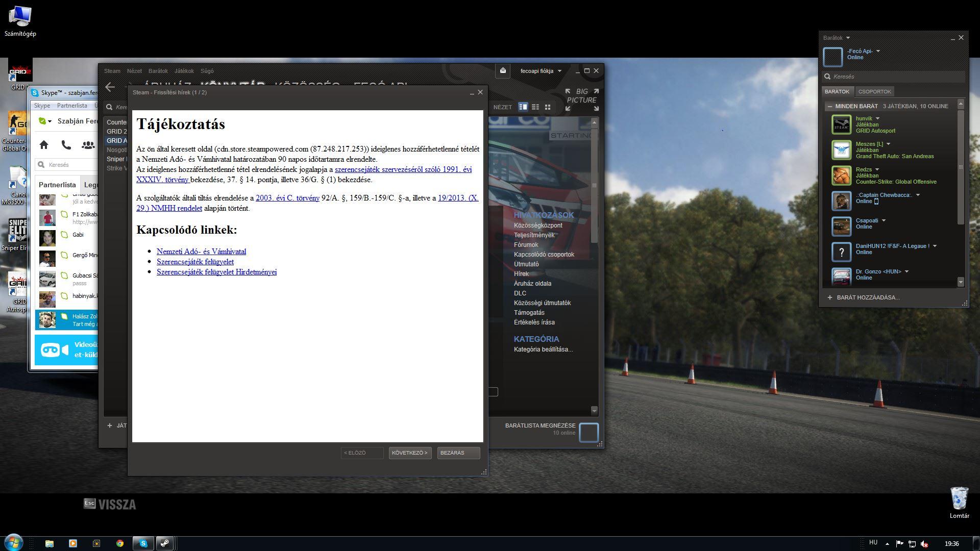This screenshot has width=980, height=551.
Task: Switch library to grid view icon
Action: [548, 107]
